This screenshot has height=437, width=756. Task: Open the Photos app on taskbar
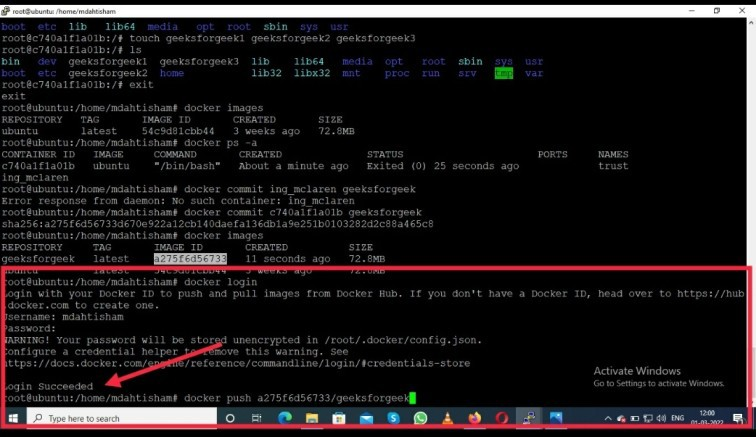[556, 418]
